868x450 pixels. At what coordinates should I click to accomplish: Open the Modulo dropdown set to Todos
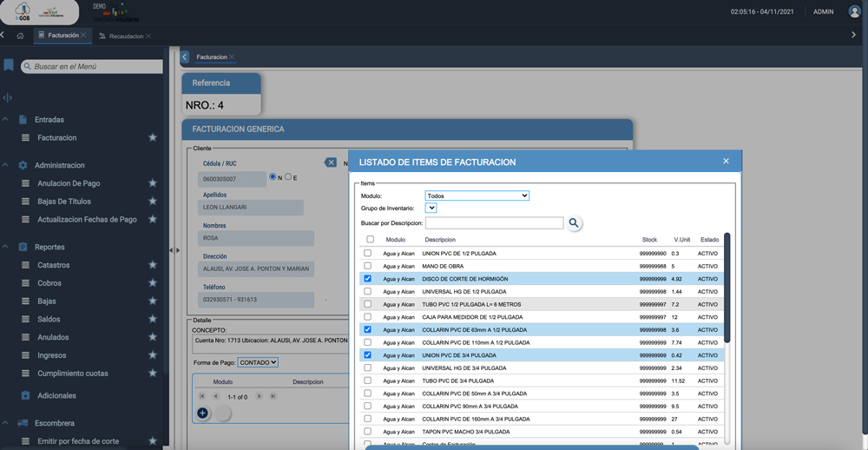477,196
